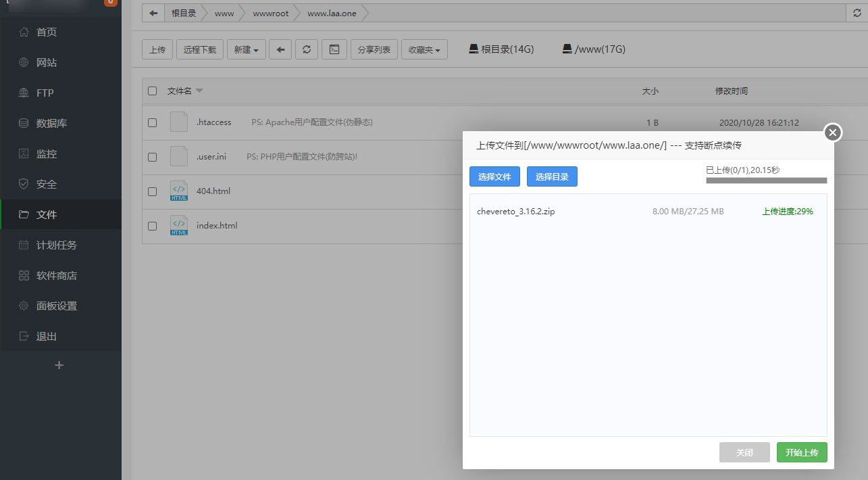Open the terminal icon in toolbar
868x480 pixels.
coord(334,49)
